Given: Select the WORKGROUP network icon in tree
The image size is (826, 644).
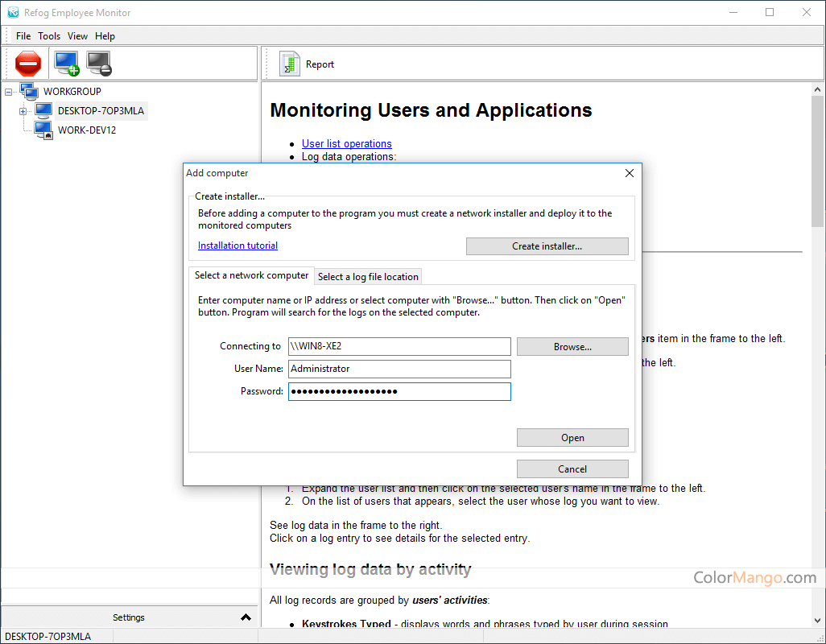Looking at the screenshot, I should pos(29,91).
